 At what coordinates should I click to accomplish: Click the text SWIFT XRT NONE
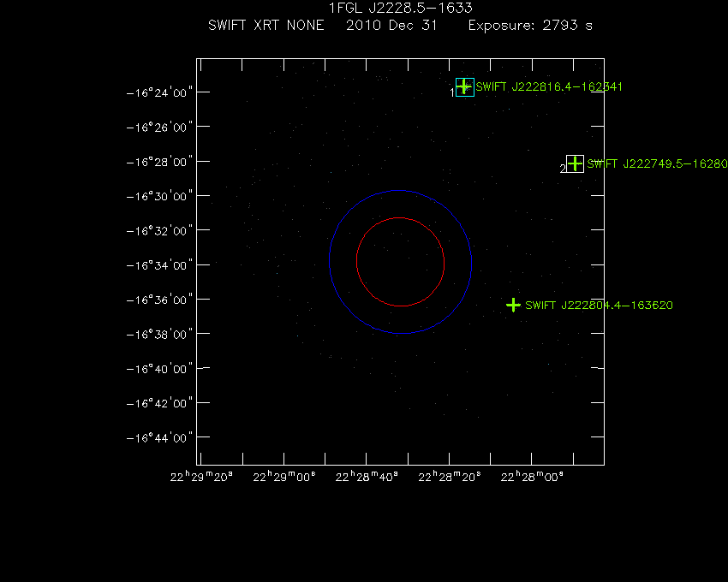tap(266, 25)
